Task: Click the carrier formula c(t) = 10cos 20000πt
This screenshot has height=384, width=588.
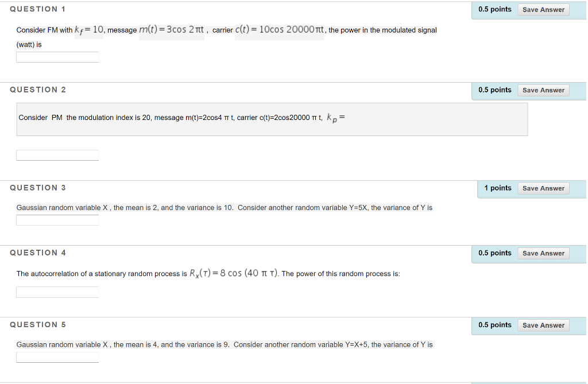Action: coord(280,30)
